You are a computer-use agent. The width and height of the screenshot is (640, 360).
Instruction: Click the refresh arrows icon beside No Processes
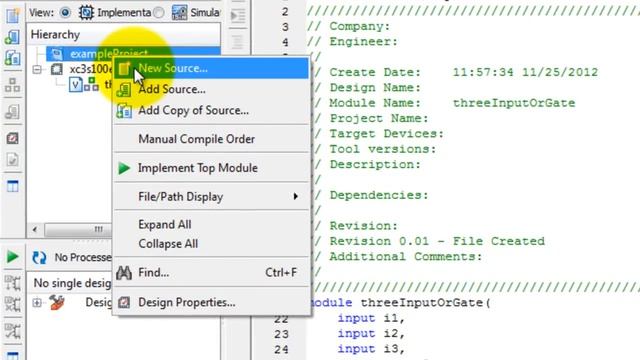coord(39,258)
